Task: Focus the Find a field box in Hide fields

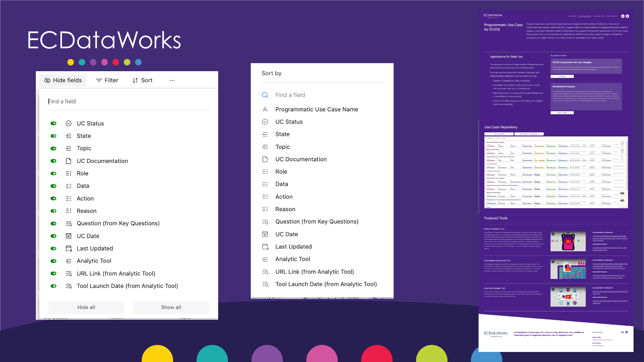Action: pos(128,101)
